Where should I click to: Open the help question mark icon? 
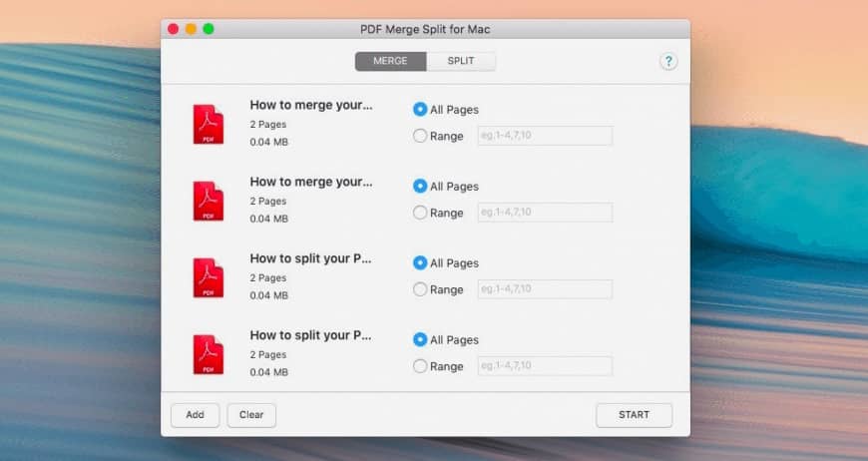pos(668,61)
